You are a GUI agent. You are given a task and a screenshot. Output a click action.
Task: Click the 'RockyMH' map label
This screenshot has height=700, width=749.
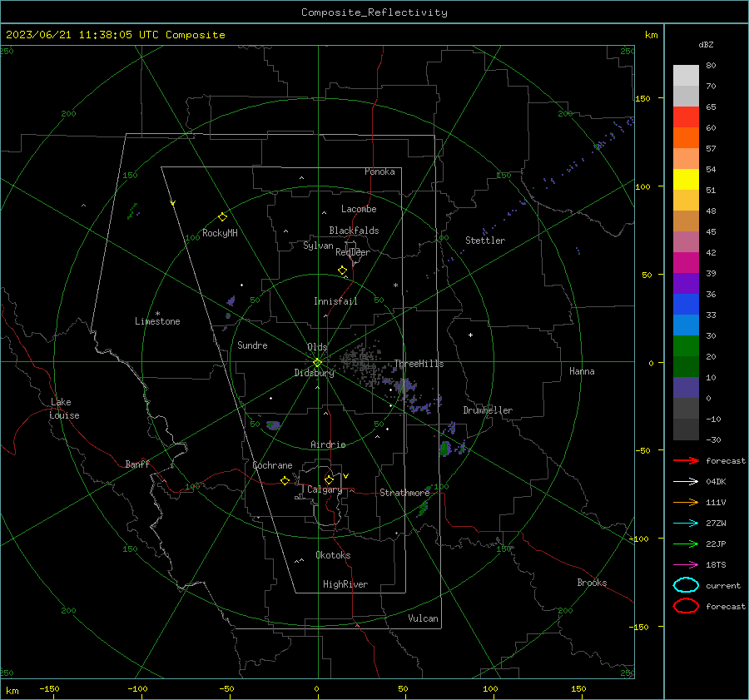pyautogui.click(x=220, y=233)
